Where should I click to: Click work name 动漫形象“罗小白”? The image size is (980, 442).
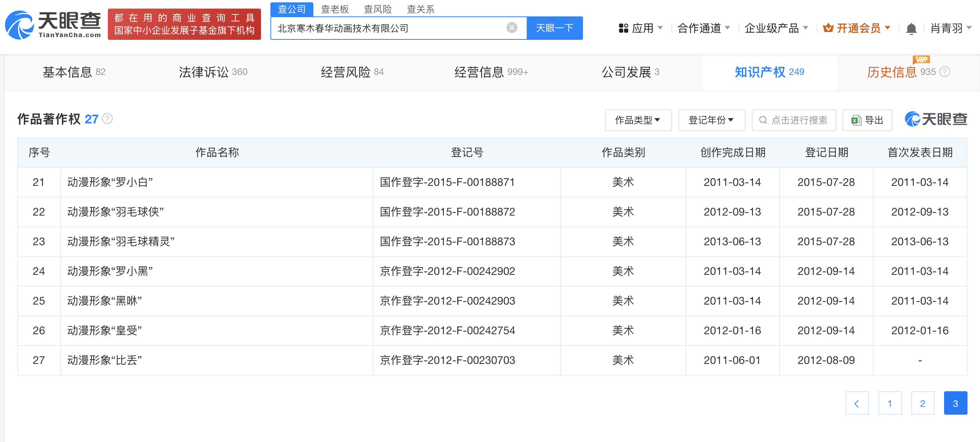point(110,182)
